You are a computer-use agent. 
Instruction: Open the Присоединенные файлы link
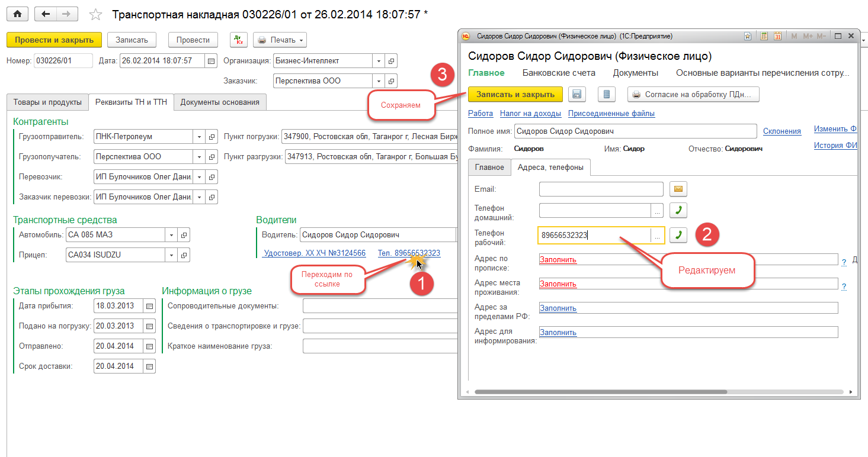(x=611, y=113)
